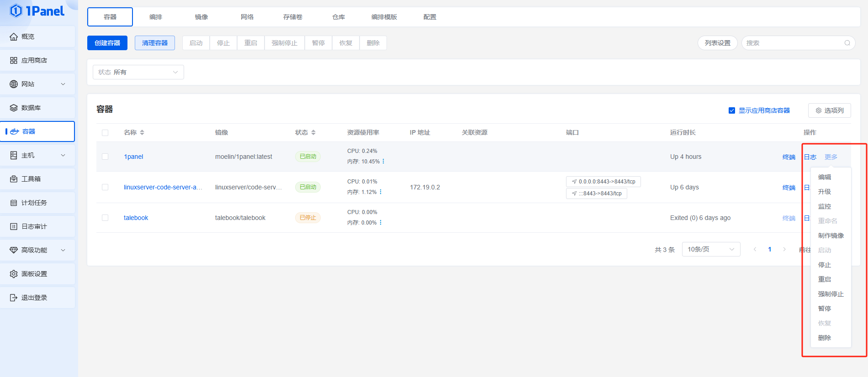Go to previous page arrow
The image size is (868, 377).
(755, 249)
